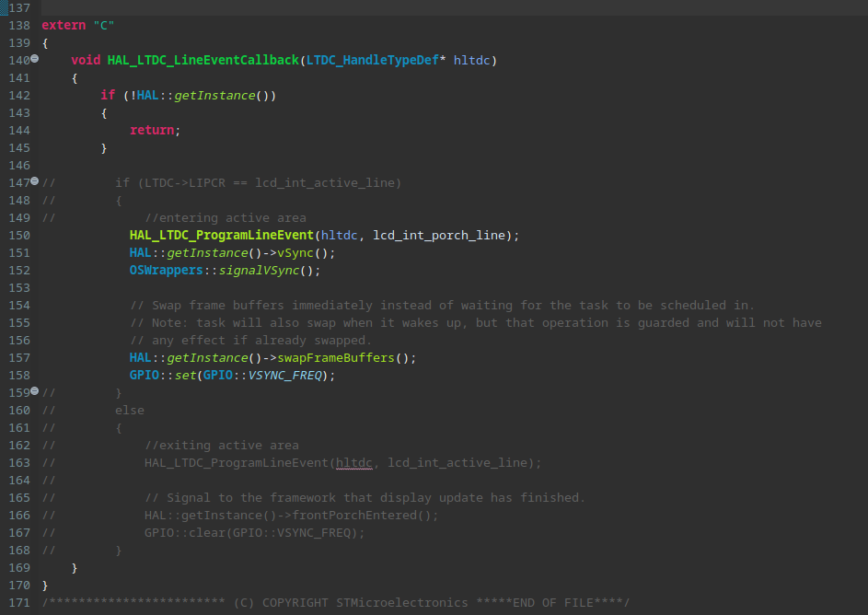Screen dimensions: 868x615
Task: Collapse the fold marker at line 140
Action: 34,58
